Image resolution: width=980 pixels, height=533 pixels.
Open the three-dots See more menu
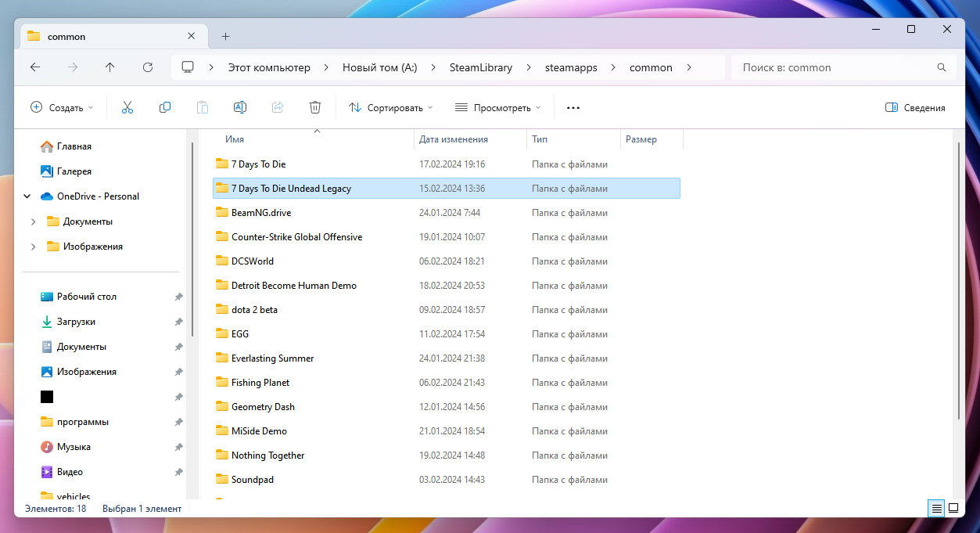point(573,107)
